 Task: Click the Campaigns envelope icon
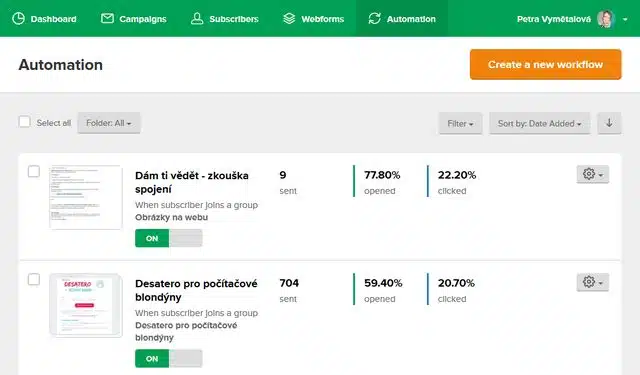click(x=107, y=18)
